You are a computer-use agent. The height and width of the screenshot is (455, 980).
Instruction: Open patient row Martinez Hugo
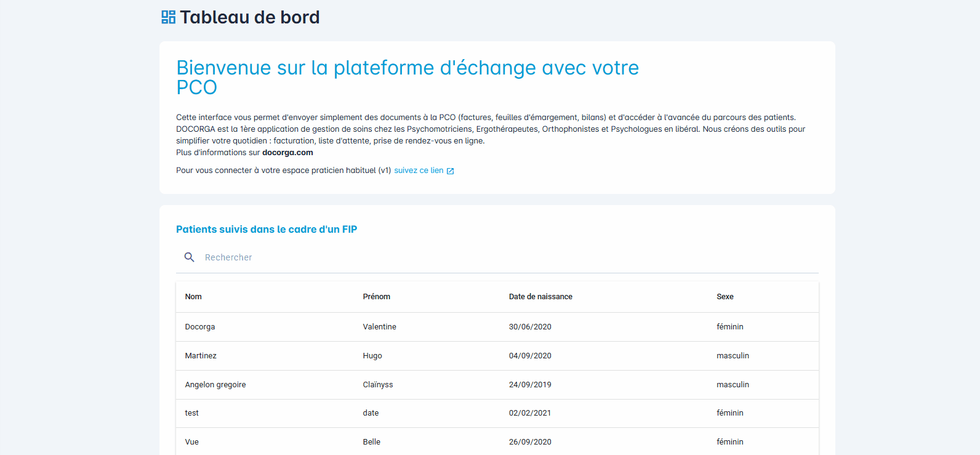[x=497, y=356]
